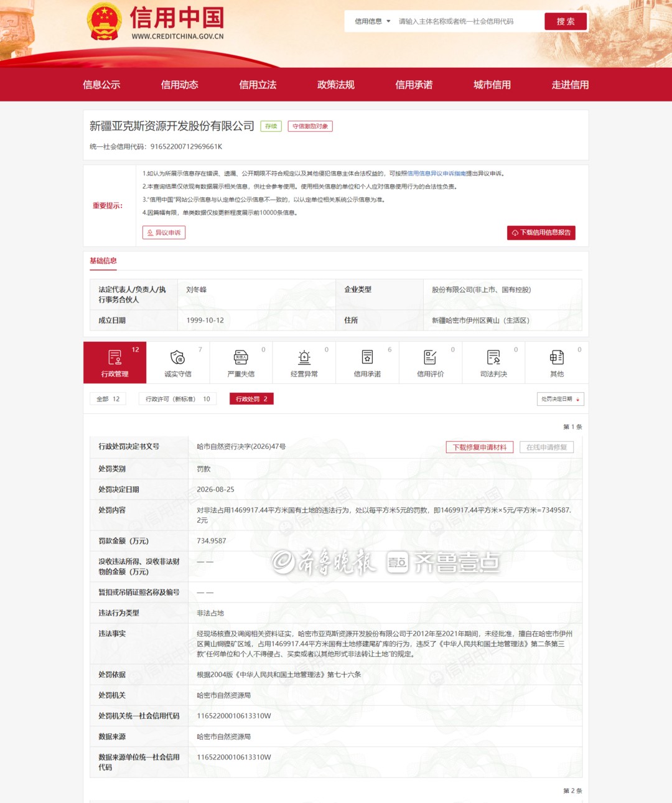Click 下载信用信息报告 download button
Viewport: 672px width, 803px height.
(541, 232)
